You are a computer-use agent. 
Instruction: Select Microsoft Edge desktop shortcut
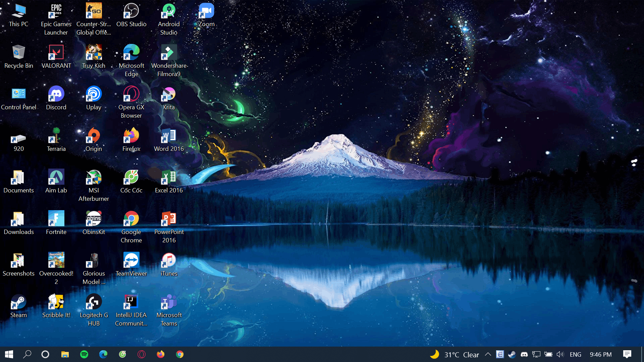pos(131,61)
